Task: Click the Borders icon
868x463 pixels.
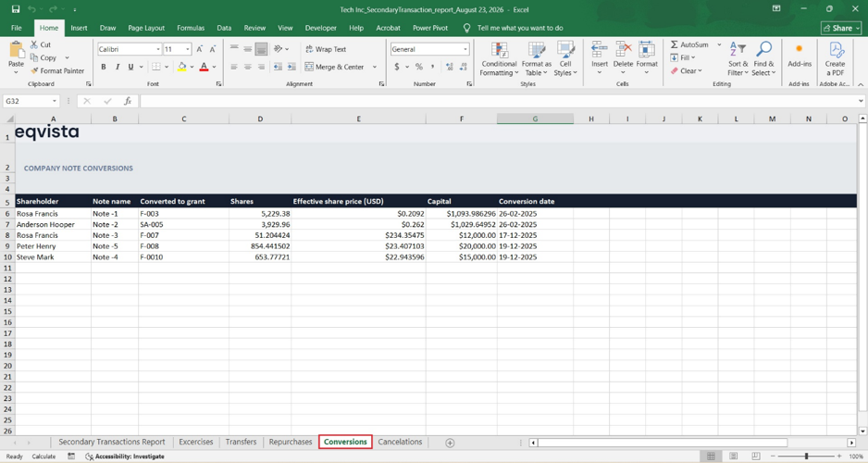Action: (156, 67)
